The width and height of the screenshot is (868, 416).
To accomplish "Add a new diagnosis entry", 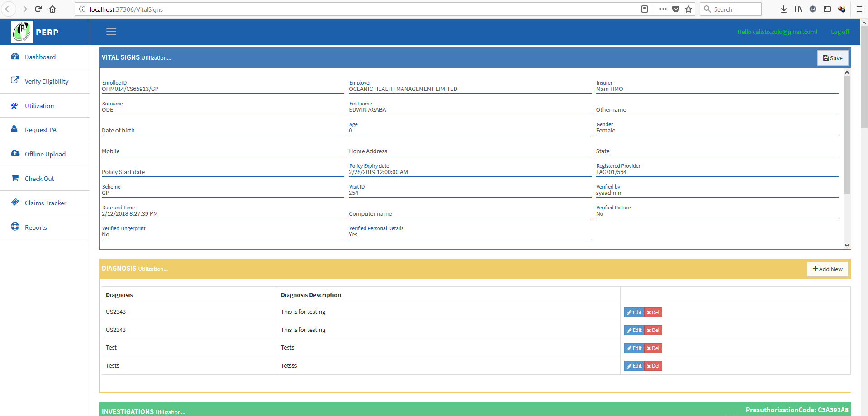I will tap(827, 269).
